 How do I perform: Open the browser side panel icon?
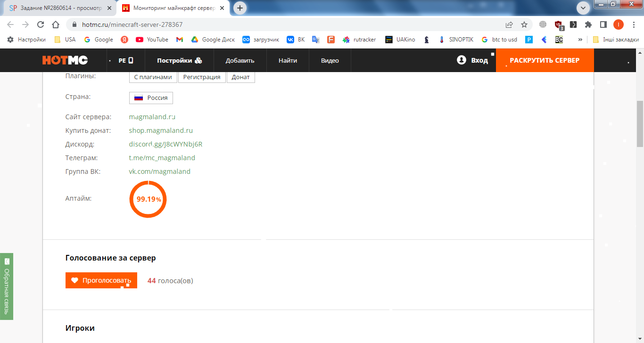603,24
